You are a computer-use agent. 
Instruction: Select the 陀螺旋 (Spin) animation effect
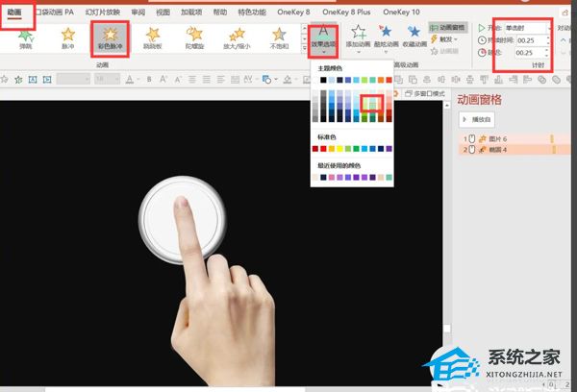pos(194,39)
